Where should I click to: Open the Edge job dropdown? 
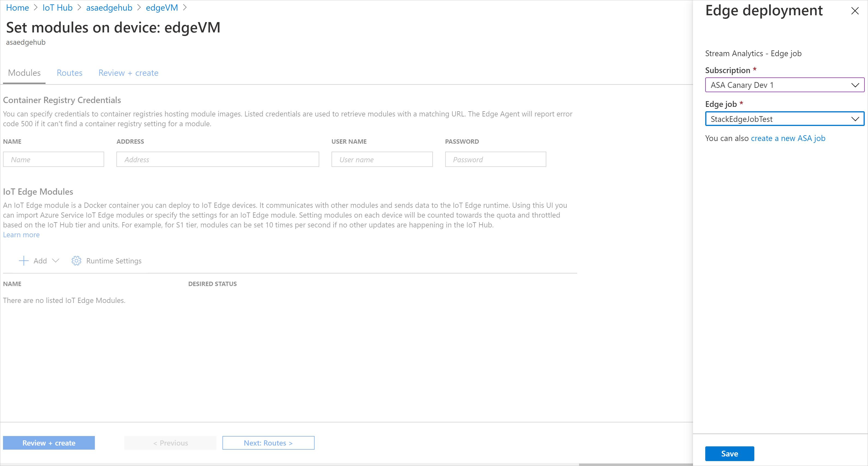tap(784, 119)
